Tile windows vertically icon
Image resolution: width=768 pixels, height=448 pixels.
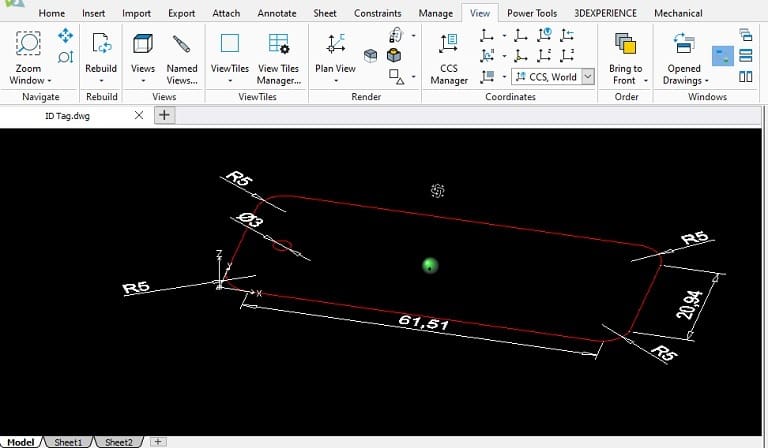[745, 76]
